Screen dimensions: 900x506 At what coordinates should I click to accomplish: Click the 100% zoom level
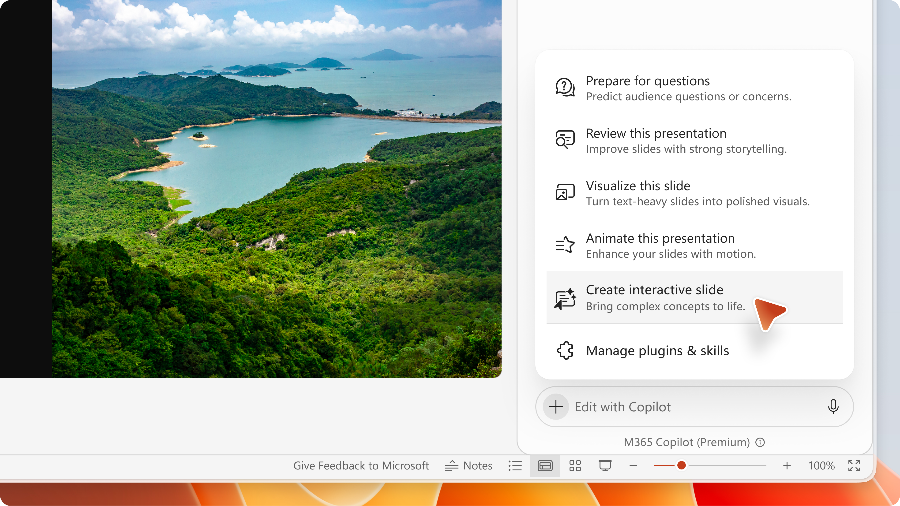[821, 466]
